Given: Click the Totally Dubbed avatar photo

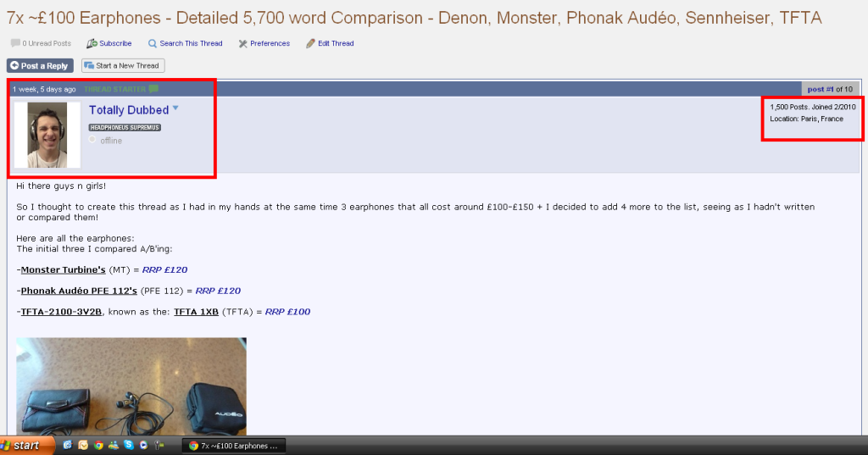Looking at the screenshot, I should [x=47, y=135].
